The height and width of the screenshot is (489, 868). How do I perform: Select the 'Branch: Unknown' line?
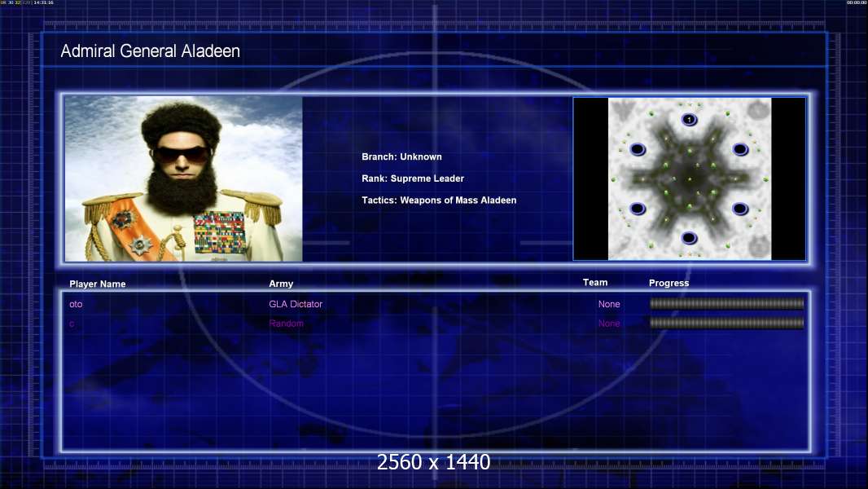coord(401,156)
